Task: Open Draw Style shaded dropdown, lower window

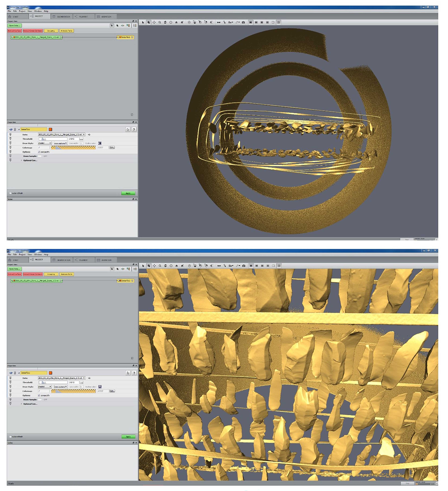Action: [x=45, y=387]
